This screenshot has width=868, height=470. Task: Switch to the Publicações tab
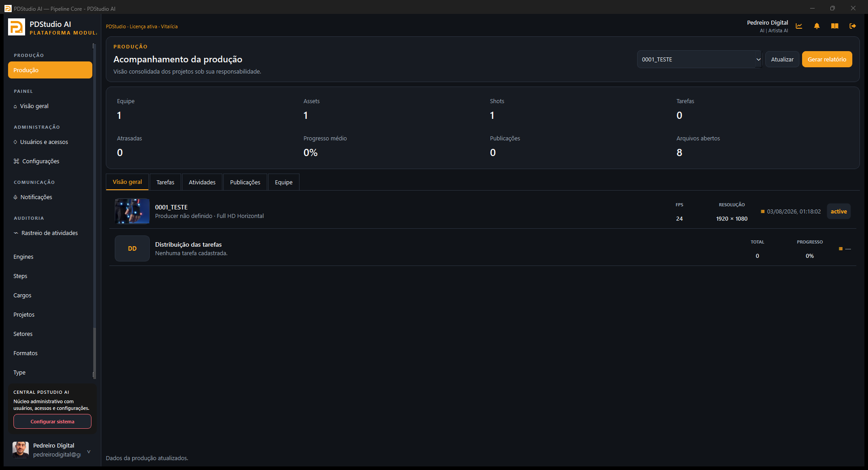click(245, 182)
